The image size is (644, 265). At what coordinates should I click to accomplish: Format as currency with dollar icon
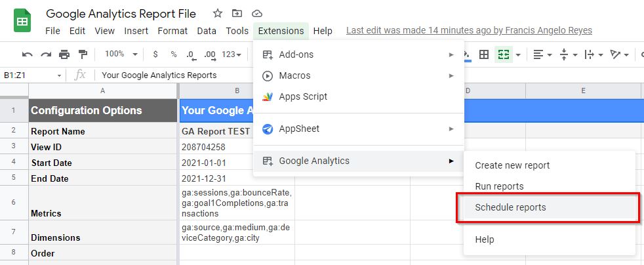tap(155, 54)
